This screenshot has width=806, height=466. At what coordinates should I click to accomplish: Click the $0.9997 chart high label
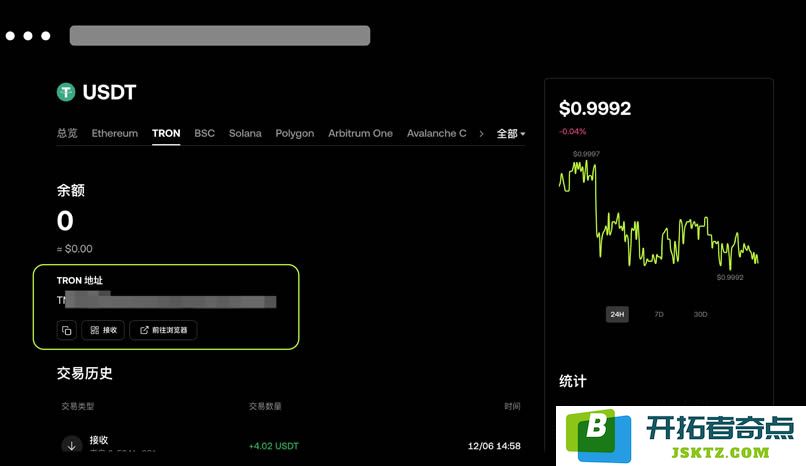586,154
